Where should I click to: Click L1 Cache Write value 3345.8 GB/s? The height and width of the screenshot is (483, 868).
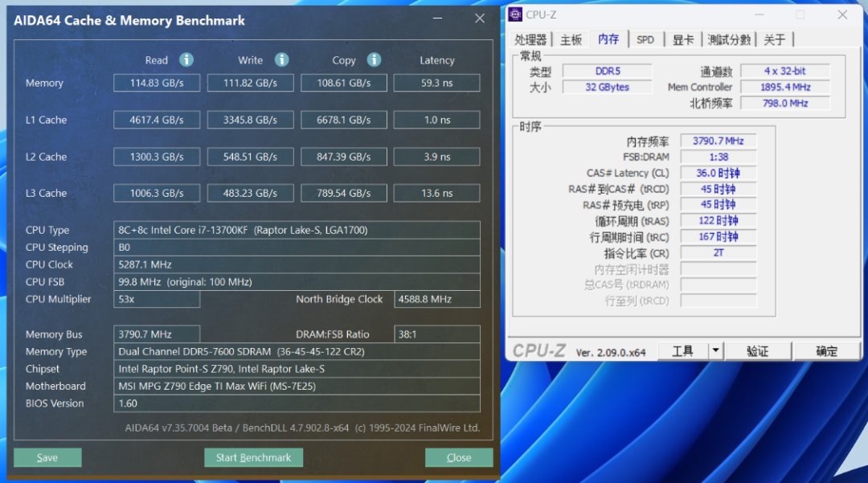(250, 120)
